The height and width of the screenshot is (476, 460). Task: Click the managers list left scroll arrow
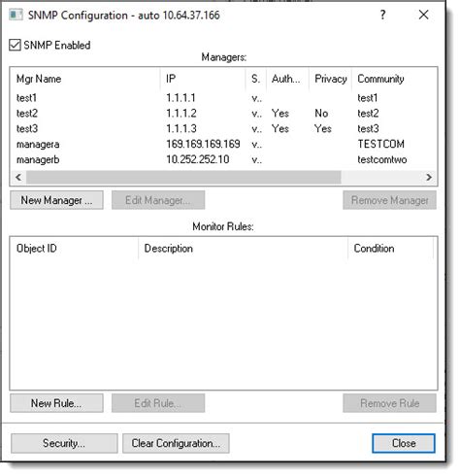[x=18, y=177]
